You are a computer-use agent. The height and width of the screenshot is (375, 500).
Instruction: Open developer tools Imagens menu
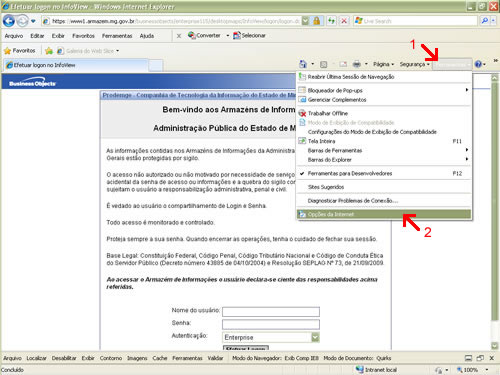(x=137, y=358)
